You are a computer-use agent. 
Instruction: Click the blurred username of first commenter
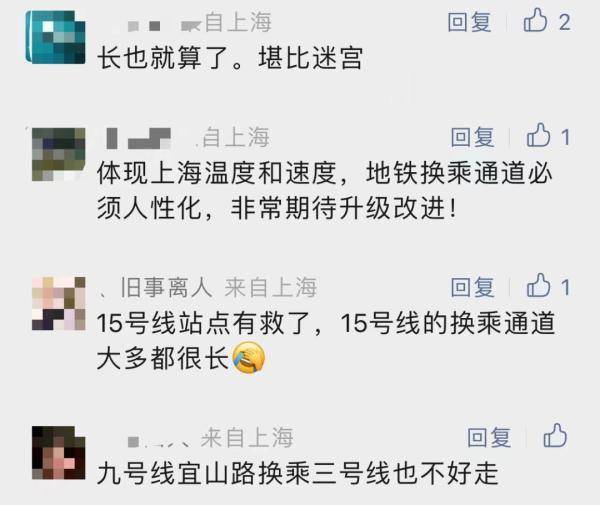click(x=152, y=25)
